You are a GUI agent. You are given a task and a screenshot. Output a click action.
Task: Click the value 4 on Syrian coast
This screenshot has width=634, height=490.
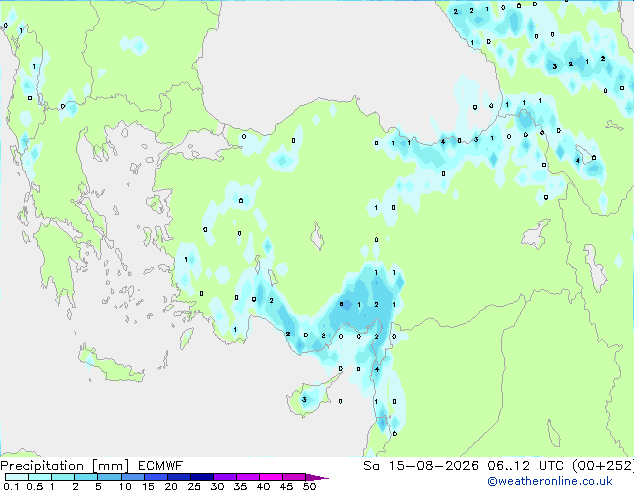[x=377, y=369]
